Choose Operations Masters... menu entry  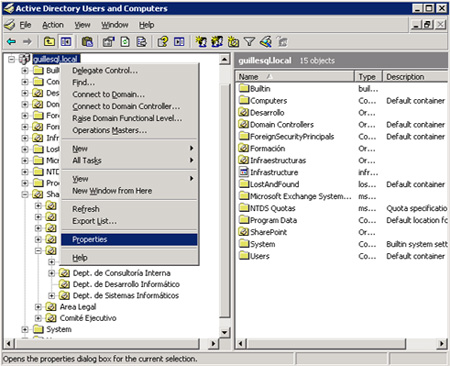(129, 130)
